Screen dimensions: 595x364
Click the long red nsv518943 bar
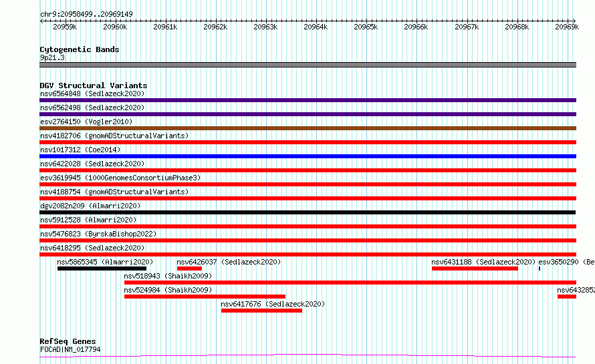point(350,283)
